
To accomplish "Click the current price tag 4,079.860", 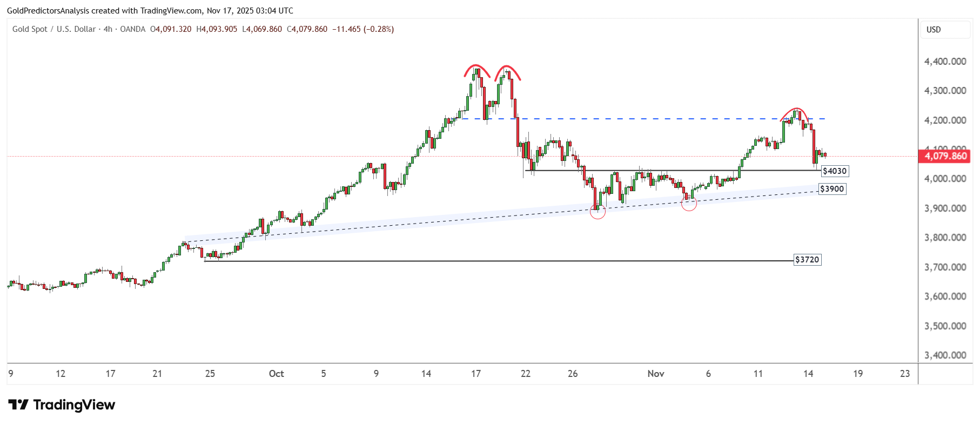I will (945, 156).
